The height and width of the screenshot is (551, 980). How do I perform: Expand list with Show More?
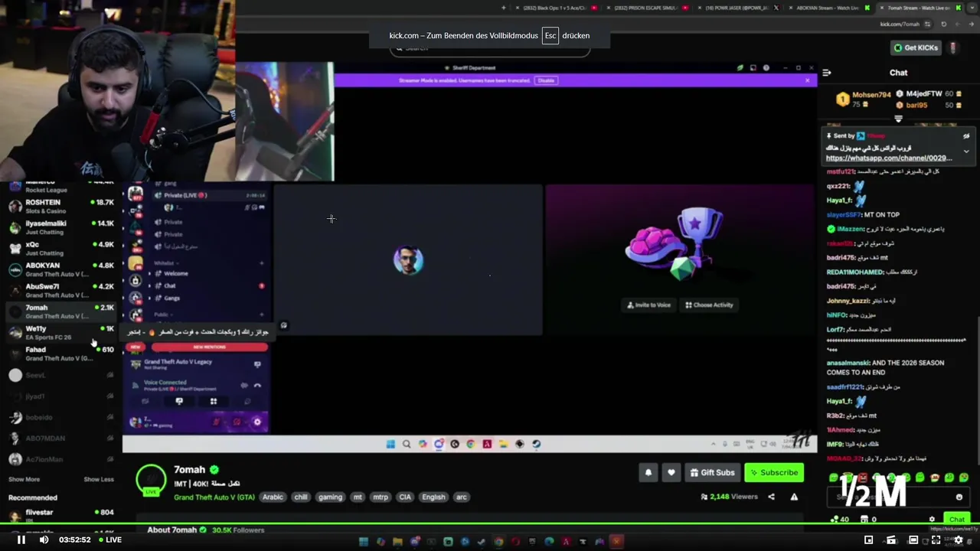[24, 479]
